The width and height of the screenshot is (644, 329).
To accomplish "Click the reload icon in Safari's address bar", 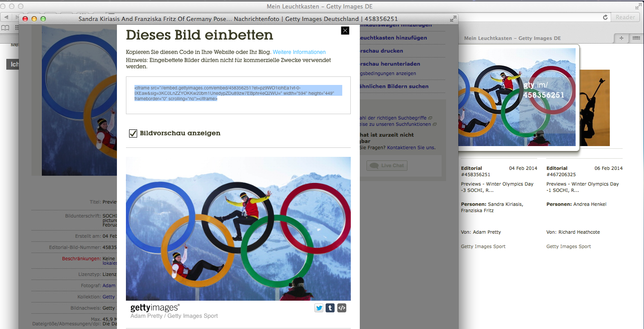I will (605, 17).
